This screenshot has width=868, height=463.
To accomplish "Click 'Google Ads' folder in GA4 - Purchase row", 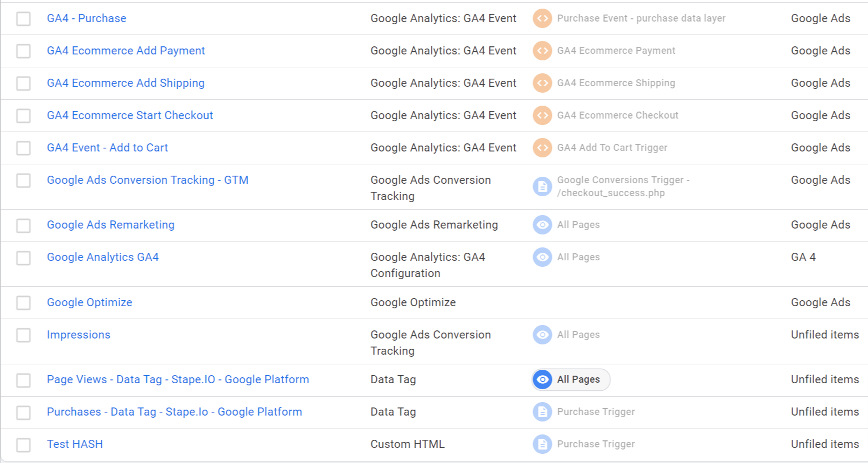I will pyautogui.click(x=821, y=18).
